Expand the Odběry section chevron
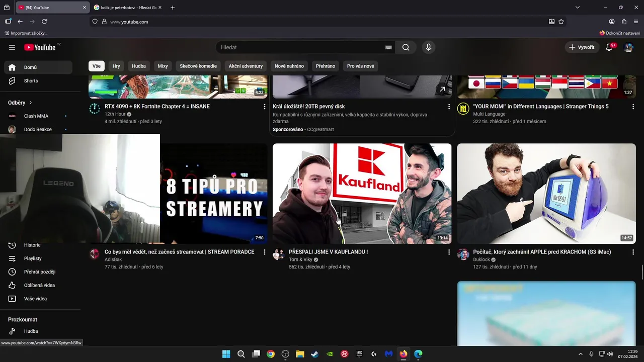The width and height of the screenshot is (644, 362). (x=30, y=103)
